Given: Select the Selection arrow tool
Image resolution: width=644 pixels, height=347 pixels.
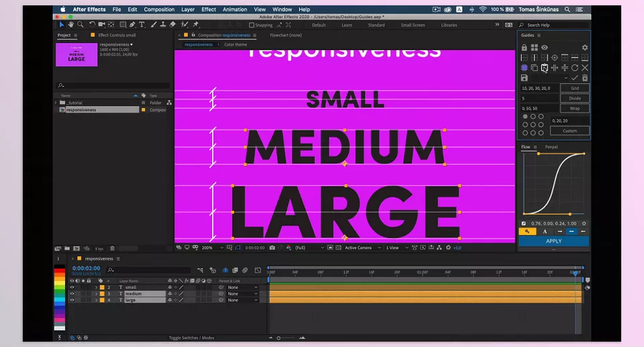Looking at the screenshot, I should coord(62,25).
